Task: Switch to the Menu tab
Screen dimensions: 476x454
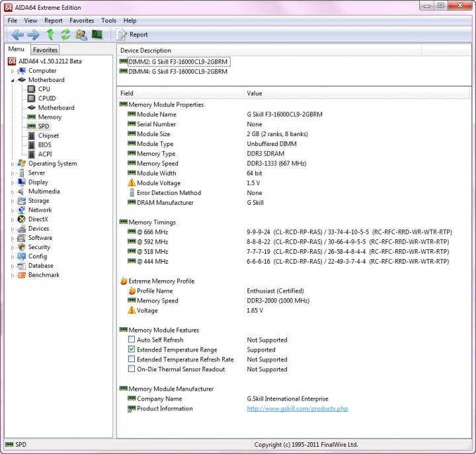Action: (x=17, y=49)
